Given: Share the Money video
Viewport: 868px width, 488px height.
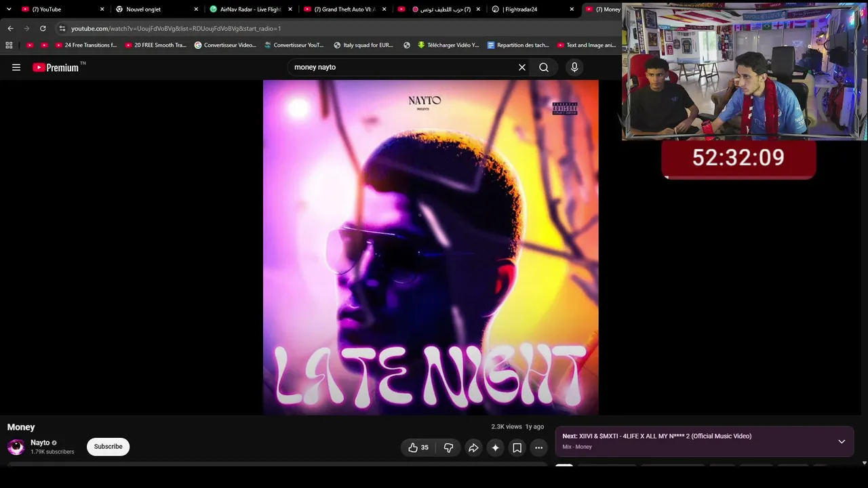Looking at the screenshot, I should click(473, 447).
